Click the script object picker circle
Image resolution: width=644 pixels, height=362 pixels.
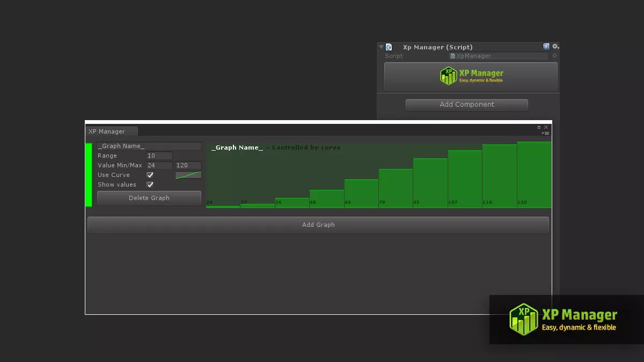tap(554, 56)
